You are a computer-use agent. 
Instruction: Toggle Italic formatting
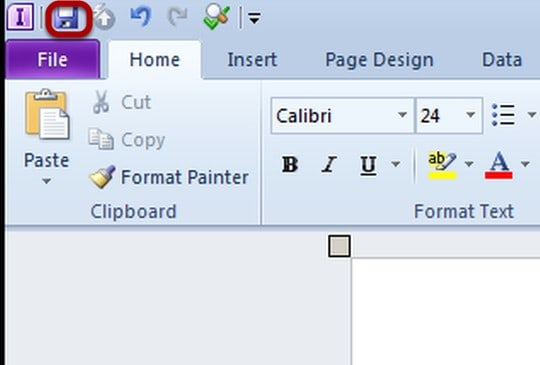(329, 164)
